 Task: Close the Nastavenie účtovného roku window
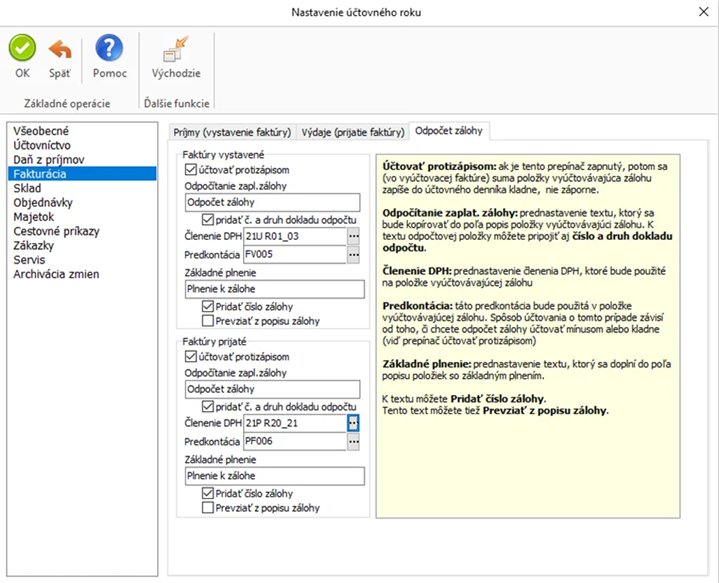pyautogui.click(x=703, y=11)
